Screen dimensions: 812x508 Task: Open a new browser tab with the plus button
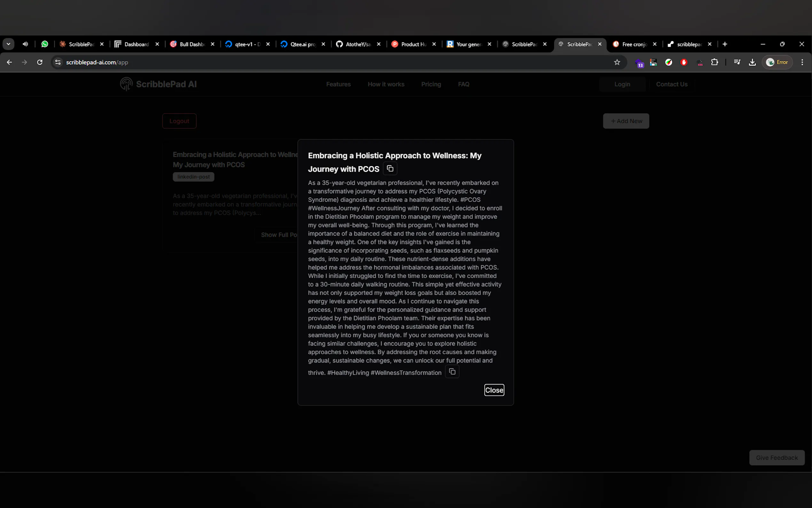725,44
